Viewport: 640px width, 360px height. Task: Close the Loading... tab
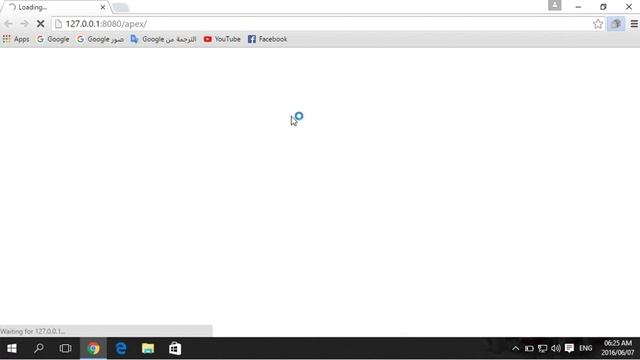click(103, 7)
